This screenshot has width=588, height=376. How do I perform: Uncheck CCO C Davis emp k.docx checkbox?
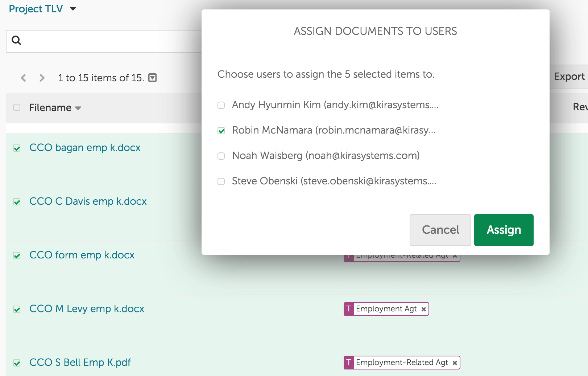point(17,202)
